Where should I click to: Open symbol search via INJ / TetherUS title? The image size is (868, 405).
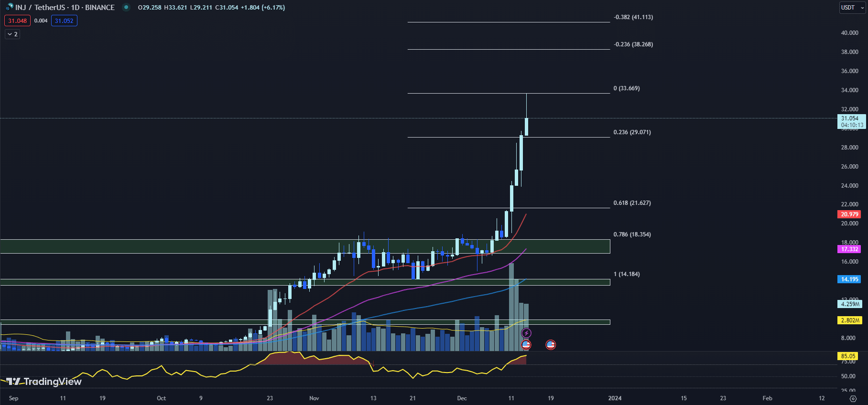tap(65, 8)
